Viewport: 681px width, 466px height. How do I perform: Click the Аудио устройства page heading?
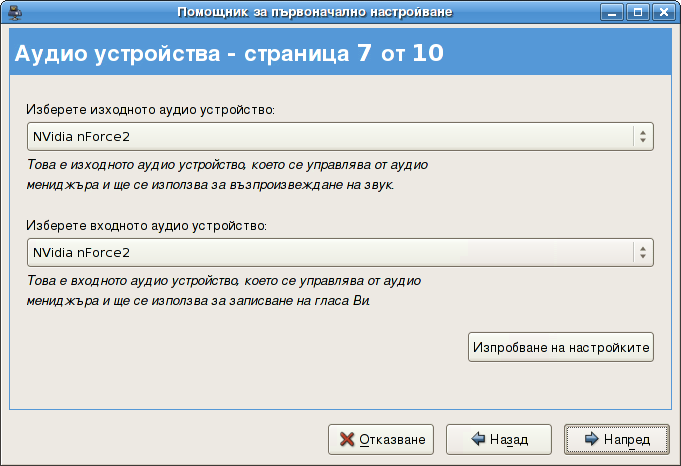tap(228, 53)
